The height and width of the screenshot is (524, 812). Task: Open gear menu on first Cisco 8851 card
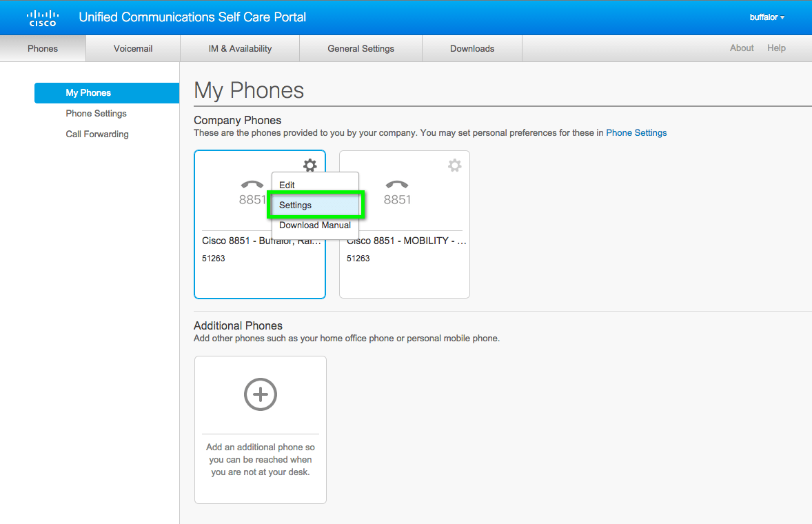click(309, 165)
